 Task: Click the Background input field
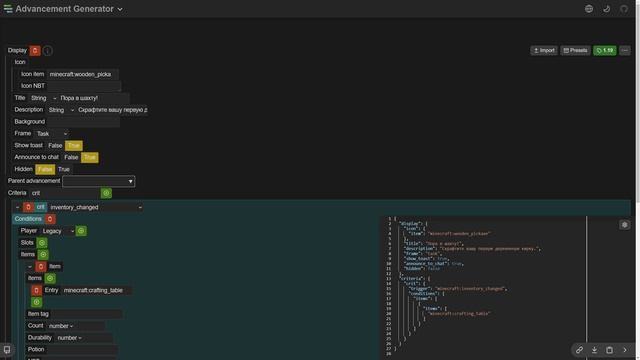coord(83,122)
